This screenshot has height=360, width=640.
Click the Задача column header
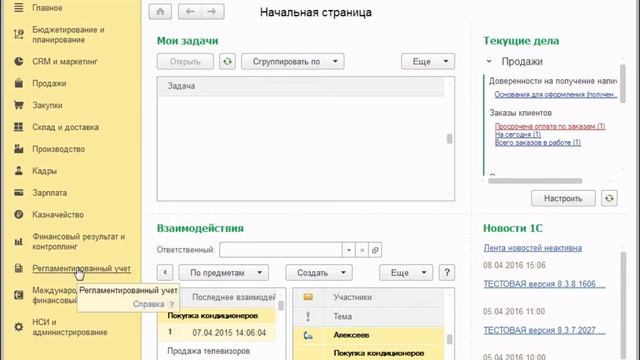pos(301,86)
